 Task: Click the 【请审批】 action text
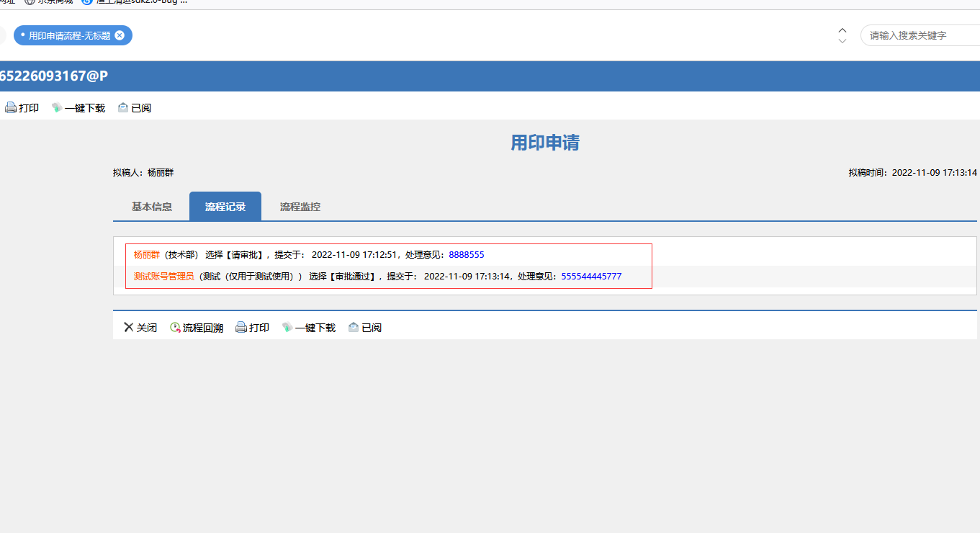(245, 255)
